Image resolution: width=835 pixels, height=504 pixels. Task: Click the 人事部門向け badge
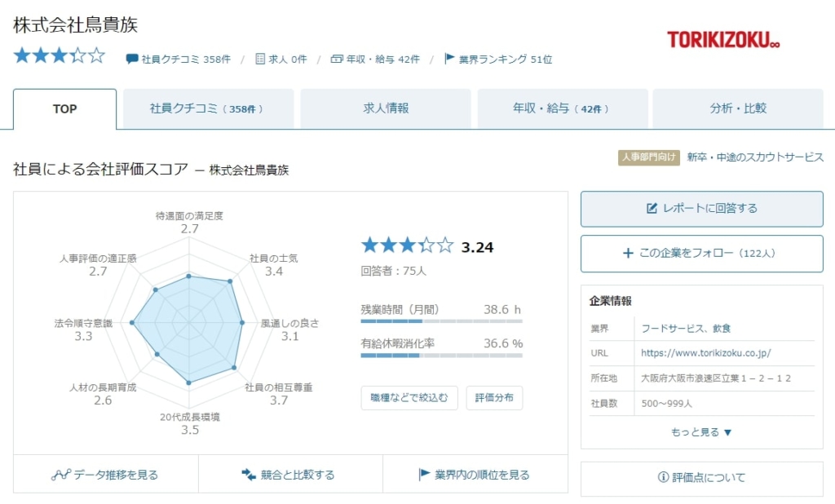648,157
